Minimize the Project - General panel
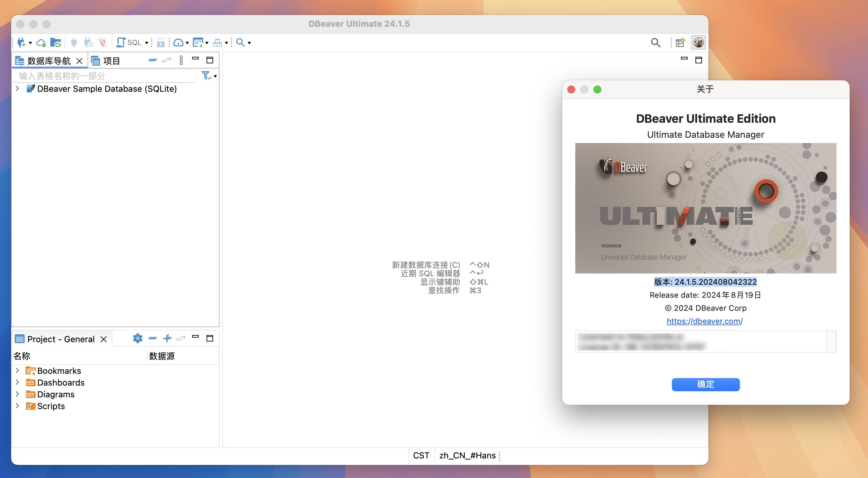The image size is (868, 478). click(195, 336)
